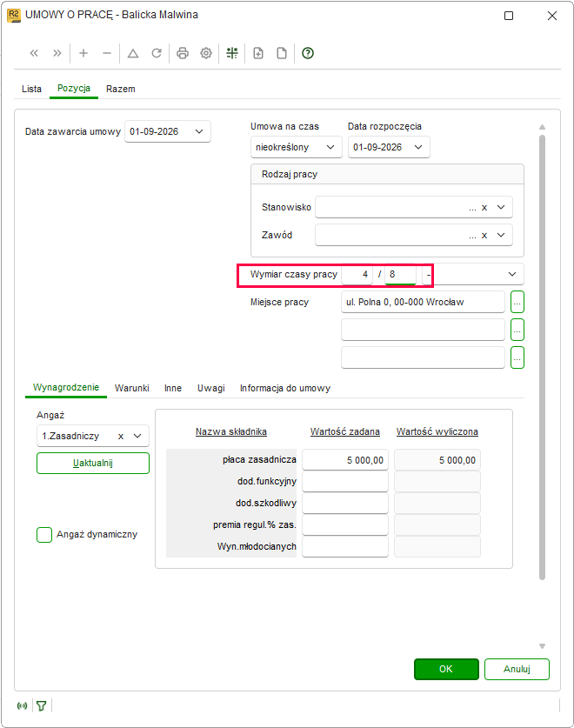Click the scrollbar up arrow
The image size is (574, 728).
542,127
